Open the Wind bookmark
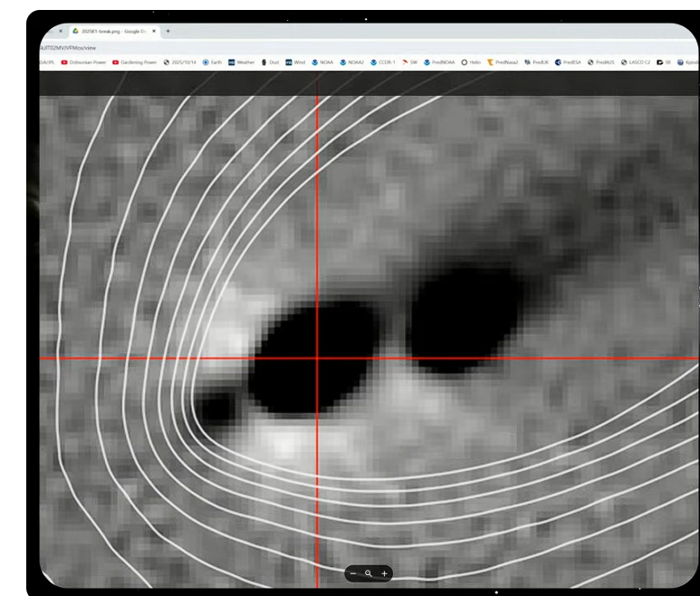 coord(295,62)
